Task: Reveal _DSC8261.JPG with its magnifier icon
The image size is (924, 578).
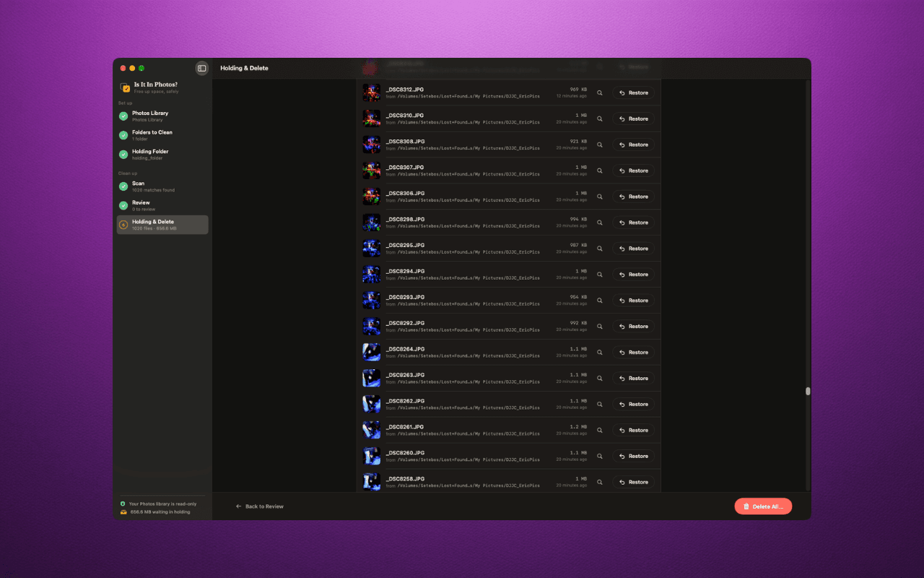Action: pyautogui.click(x=599, y=431)
